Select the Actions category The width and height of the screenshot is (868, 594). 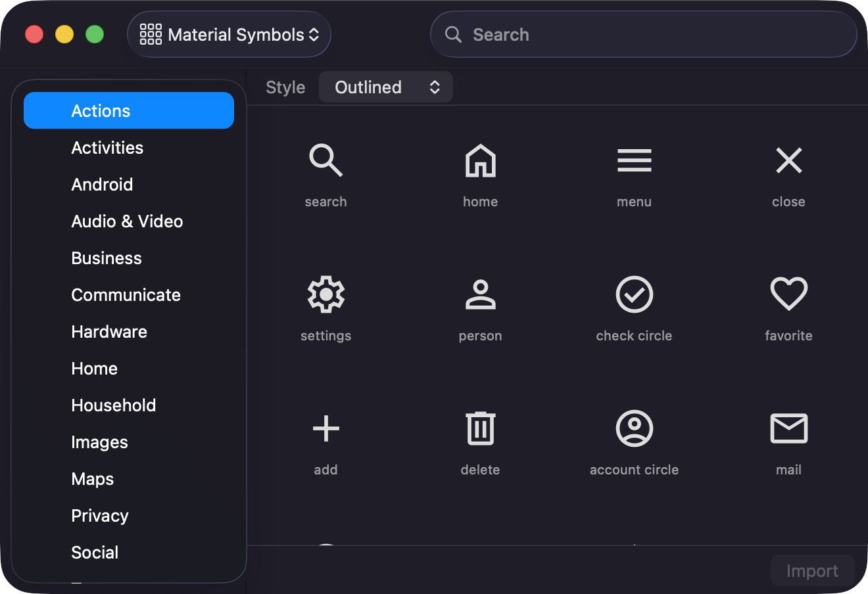[x=129, y=110]
